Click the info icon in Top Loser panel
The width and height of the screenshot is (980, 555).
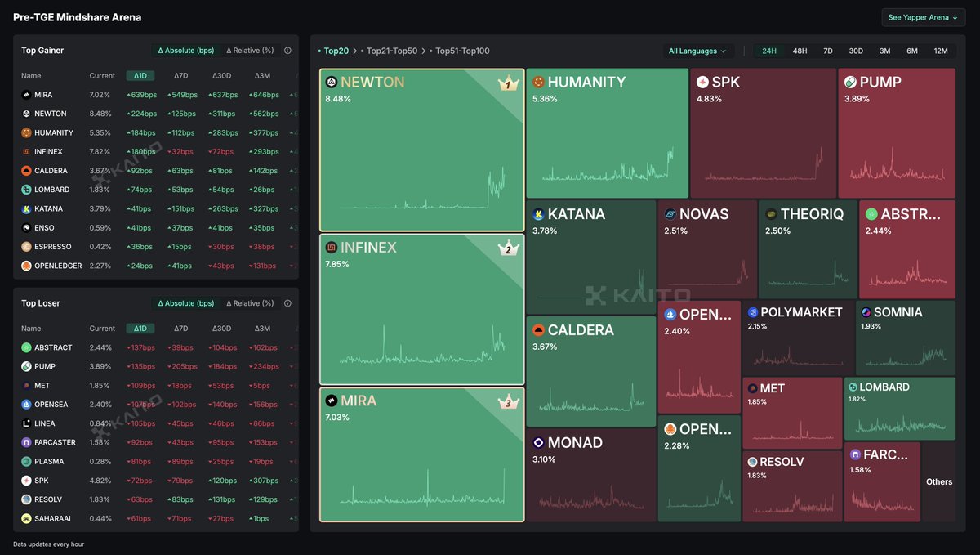pos(287,303)
